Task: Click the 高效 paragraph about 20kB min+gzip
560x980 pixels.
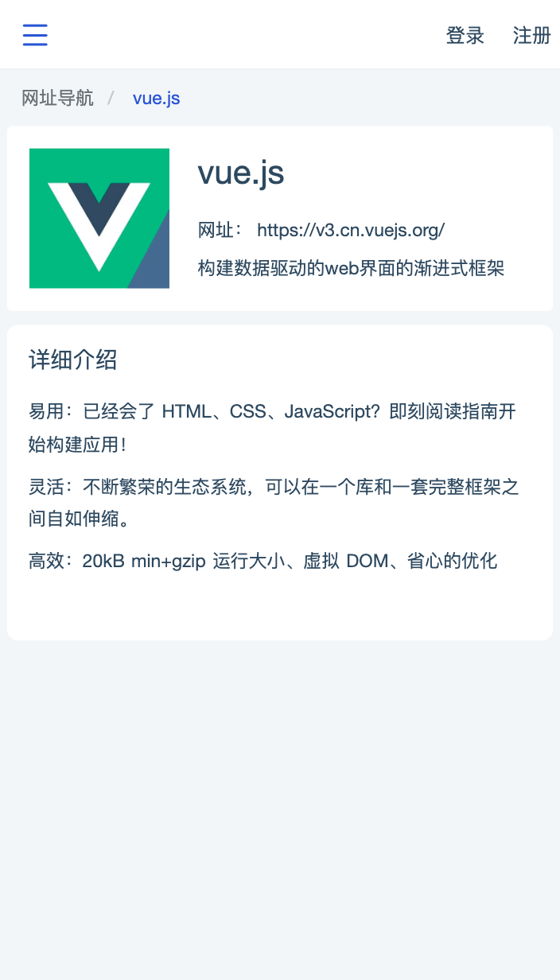Action: (x=263, y=562)
